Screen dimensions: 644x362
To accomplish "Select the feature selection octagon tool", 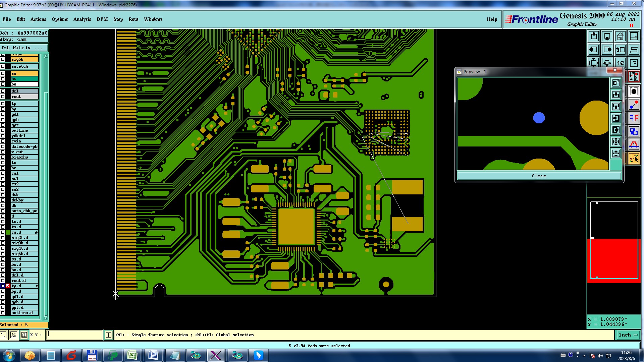I will (x=634, y=92).
